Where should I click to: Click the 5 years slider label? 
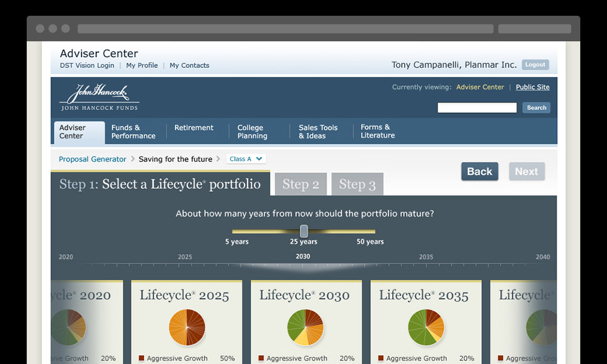point(237,241)
